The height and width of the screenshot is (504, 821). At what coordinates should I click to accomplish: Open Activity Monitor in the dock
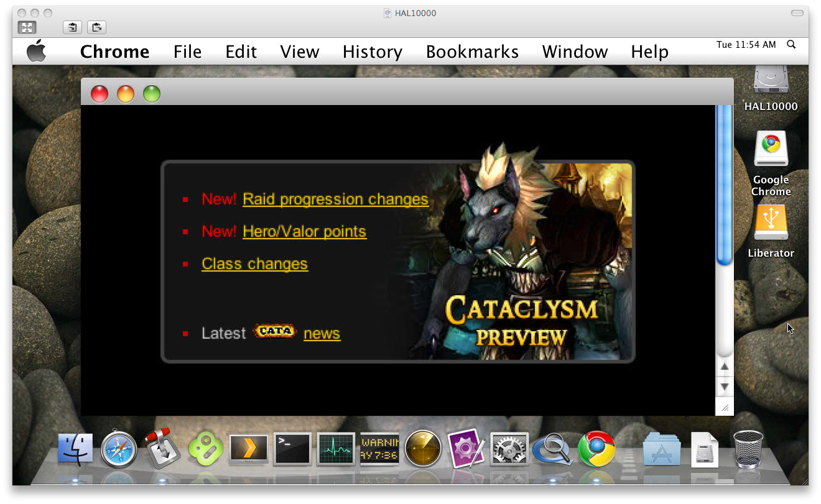pos(336,449)
